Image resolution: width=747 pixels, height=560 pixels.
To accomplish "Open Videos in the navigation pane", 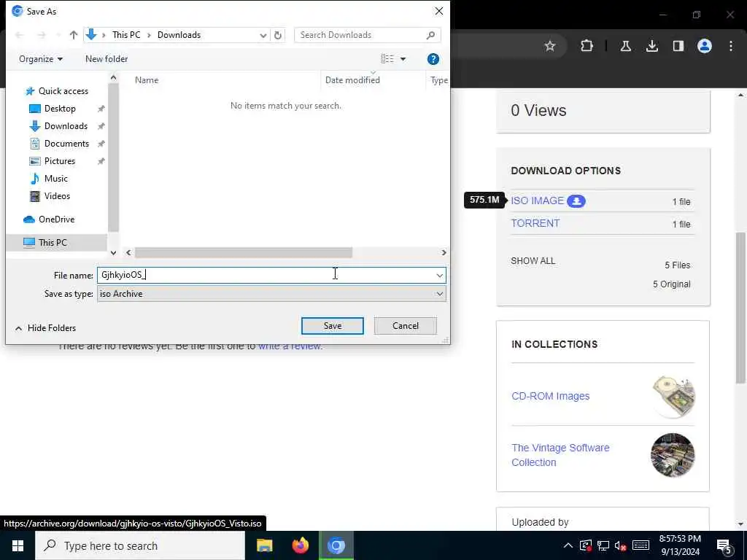I will click(x=57, y=195).
